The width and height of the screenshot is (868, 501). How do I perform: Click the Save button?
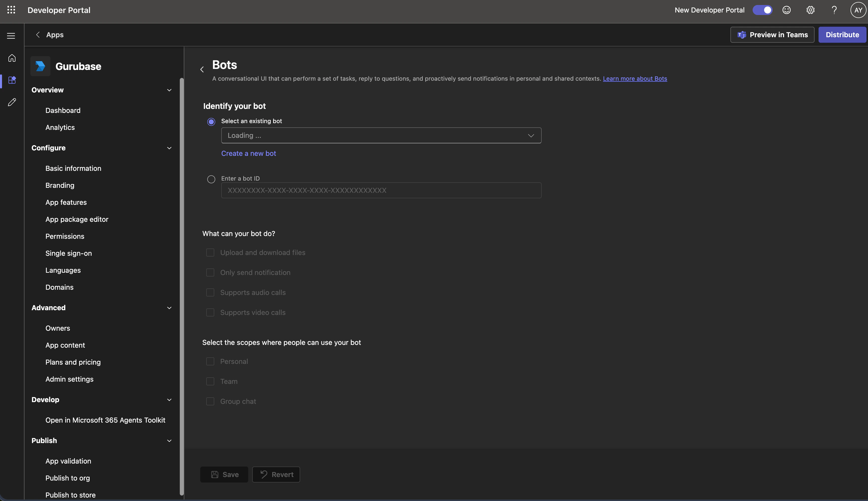click(x=224, y=475)
